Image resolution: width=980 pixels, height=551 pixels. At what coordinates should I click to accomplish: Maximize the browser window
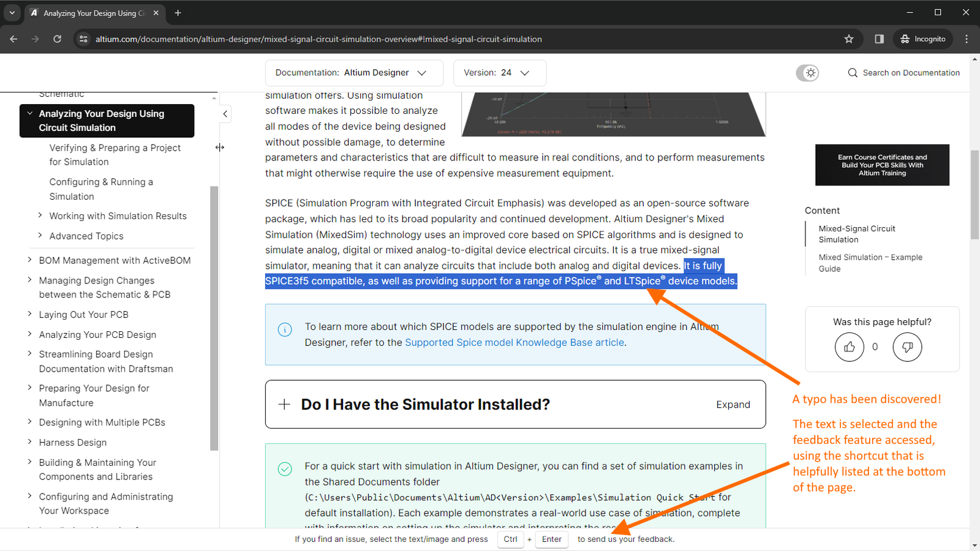click(x=938, y=12)
